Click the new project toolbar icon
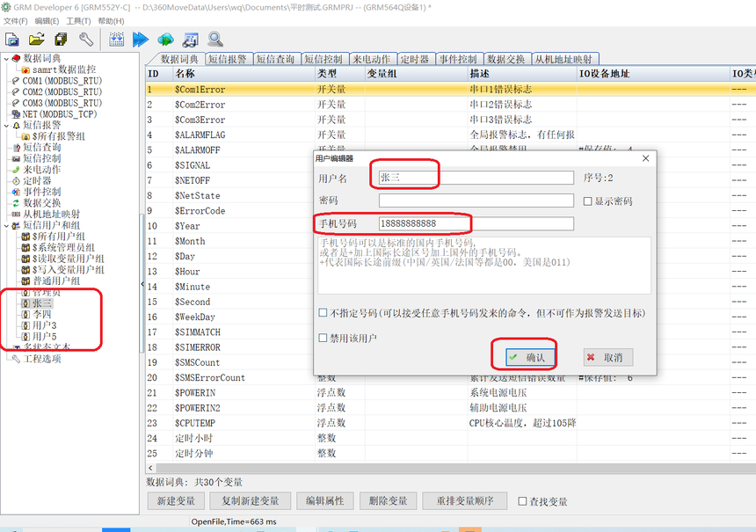756x532 pixels. point(12,40)
